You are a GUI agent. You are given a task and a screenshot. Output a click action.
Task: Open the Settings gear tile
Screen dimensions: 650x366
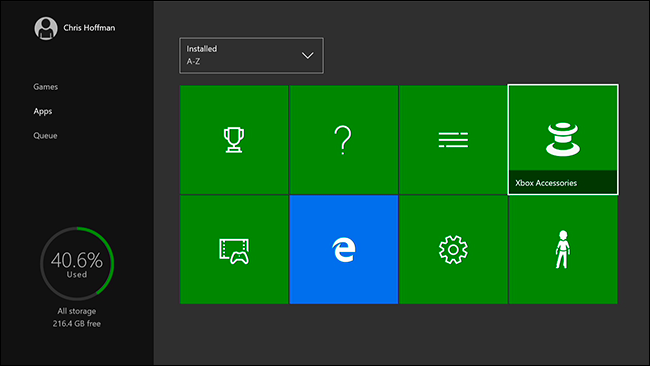[x=453, y=250]
